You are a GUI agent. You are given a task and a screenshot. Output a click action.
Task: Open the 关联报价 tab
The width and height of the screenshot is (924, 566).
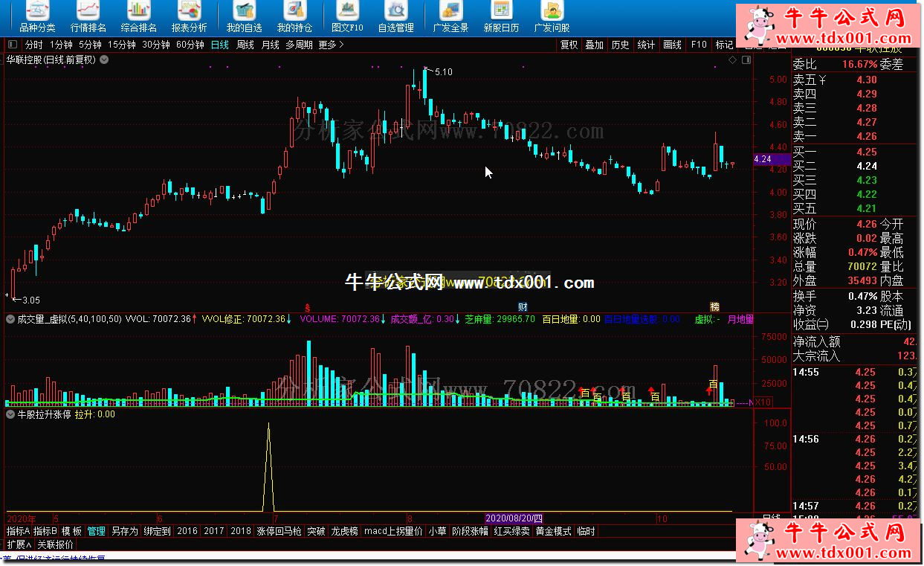point(56,544)
